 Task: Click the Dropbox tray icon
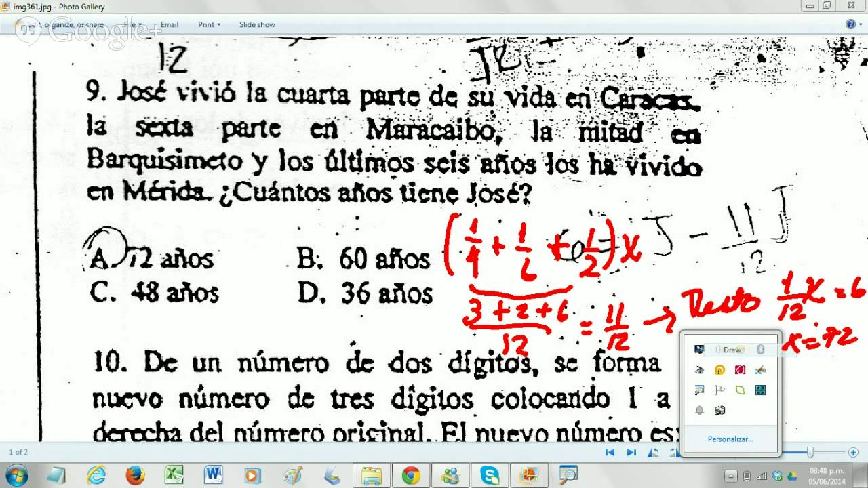778,476
